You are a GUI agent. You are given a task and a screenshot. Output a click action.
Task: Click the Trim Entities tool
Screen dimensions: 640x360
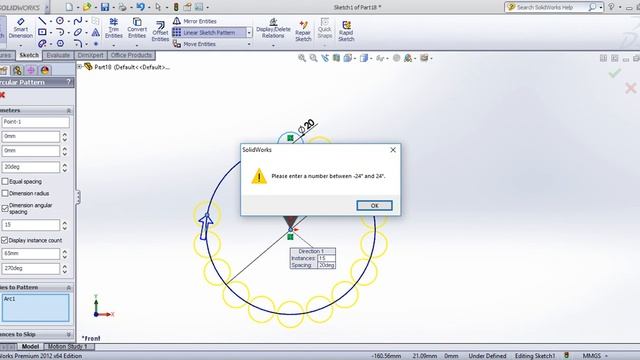coord(113,28)
